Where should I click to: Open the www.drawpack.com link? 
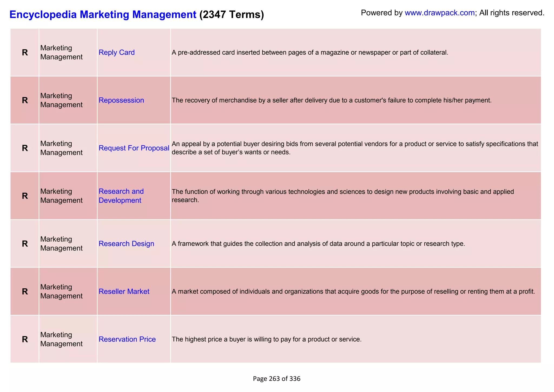[x=440, y=13]
